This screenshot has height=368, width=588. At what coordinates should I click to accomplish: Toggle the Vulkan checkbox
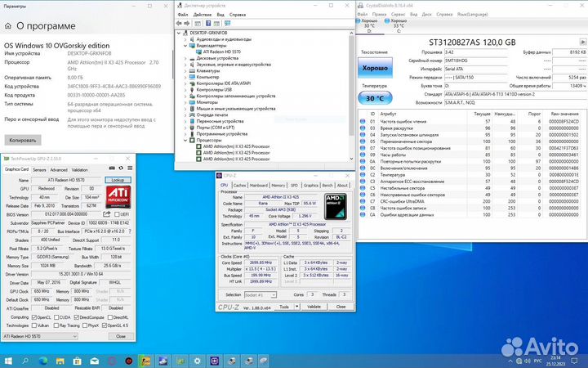[34, 325]
